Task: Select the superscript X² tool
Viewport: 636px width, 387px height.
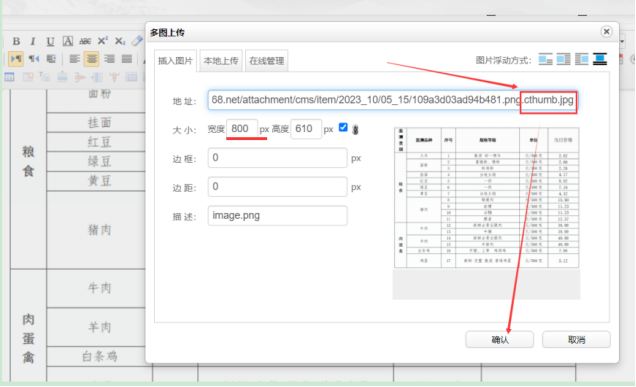Action: coord(102,41)
